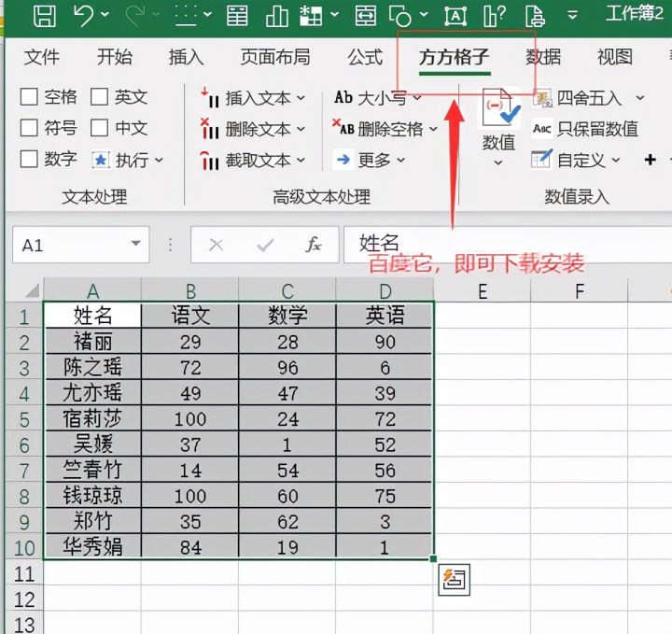
Task: Click the fit-width page icon
Action: tap(366, 16)
